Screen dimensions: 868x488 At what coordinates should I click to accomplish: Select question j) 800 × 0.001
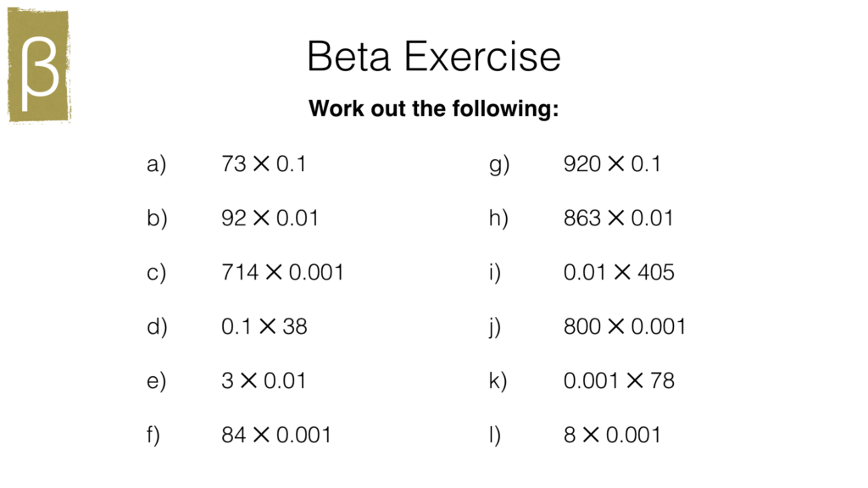coord(625,327)
